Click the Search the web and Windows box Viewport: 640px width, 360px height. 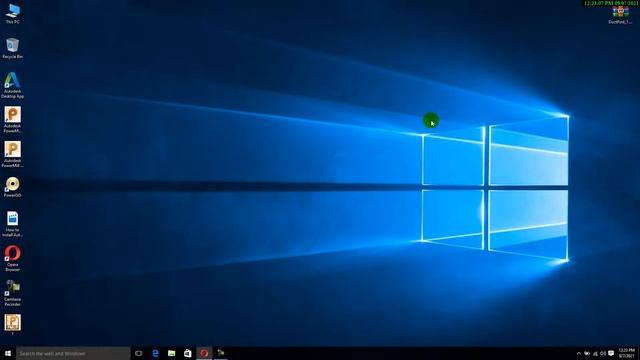(x=73, y=353)
